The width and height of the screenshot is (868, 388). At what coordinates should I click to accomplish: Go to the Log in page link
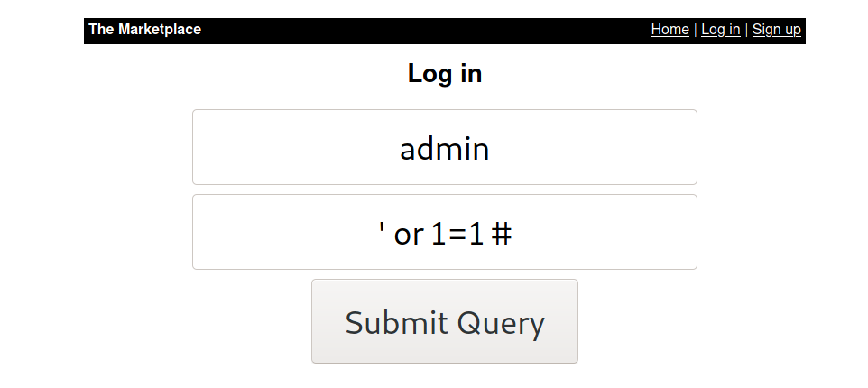tap(720, 30)
